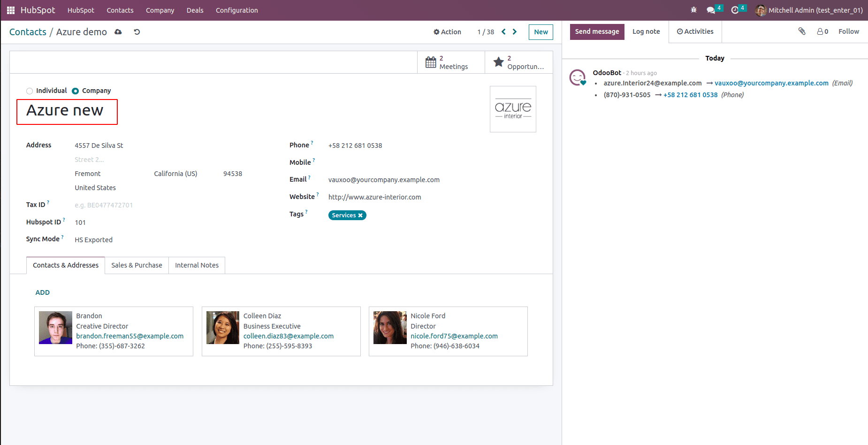The height and width of the screenshot is (445, 868).
Task: Open Colleen Diaz's contact avatar
Action: [x=223, y=328]
